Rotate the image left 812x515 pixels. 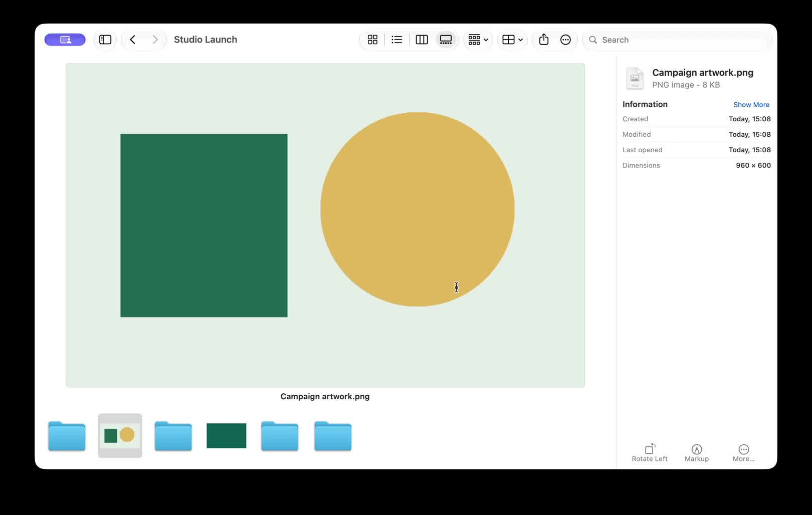pyautogui.click(x=650, y=452)
